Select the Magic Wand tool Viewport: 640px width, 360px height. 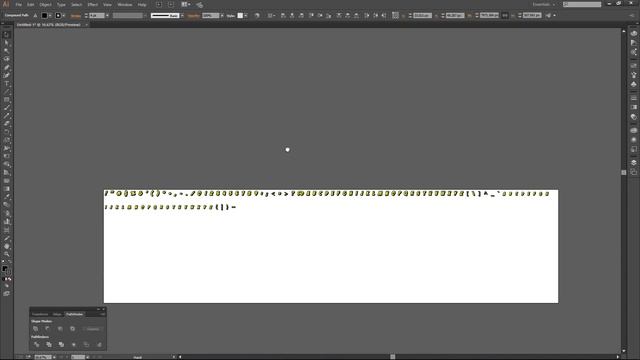[x=7, y=51]
